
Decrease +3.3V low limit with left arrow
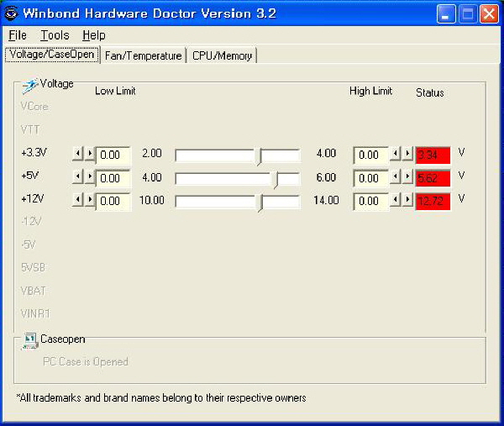[x=77, y=154]
